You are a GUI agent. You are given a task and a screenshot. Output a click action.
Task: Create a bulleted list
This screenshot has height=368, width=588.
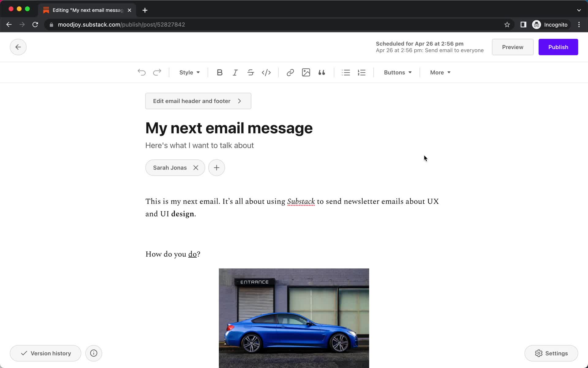point(346,72)
